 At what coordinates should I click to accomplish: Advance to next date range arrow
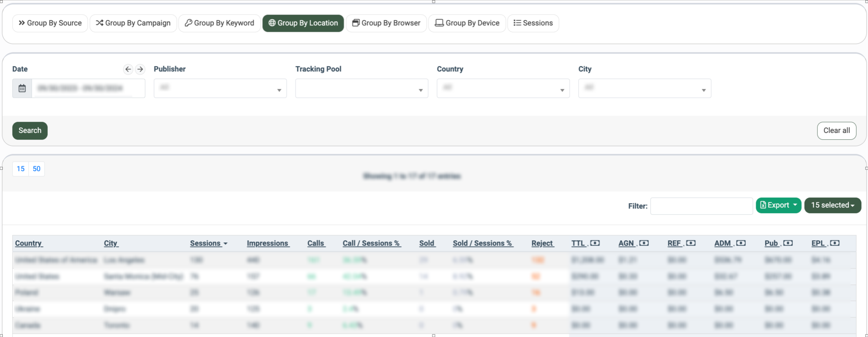(x=140, y=69)
